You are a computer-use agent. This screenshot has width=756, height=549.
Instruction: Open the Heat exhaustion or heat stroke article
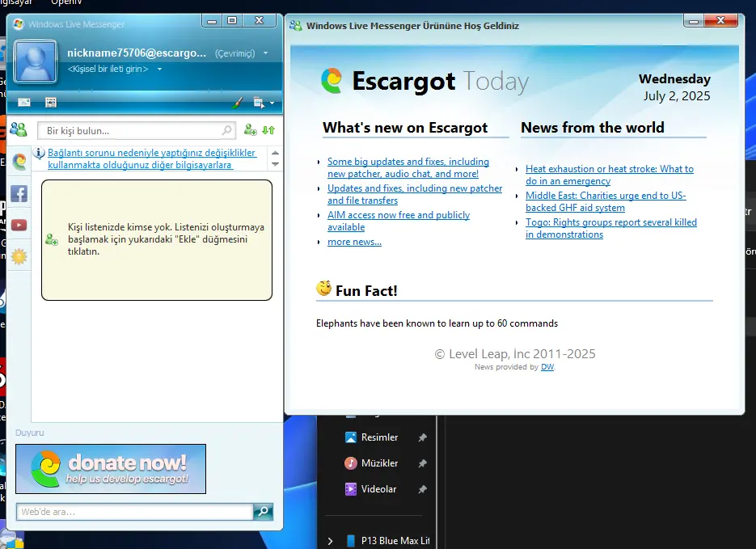(610, 175)
